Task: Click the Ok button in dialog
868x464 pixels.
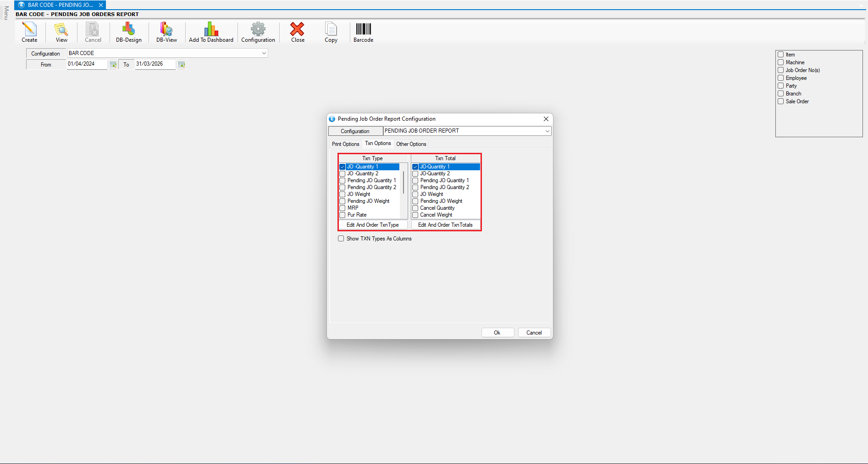Action: 498,333
